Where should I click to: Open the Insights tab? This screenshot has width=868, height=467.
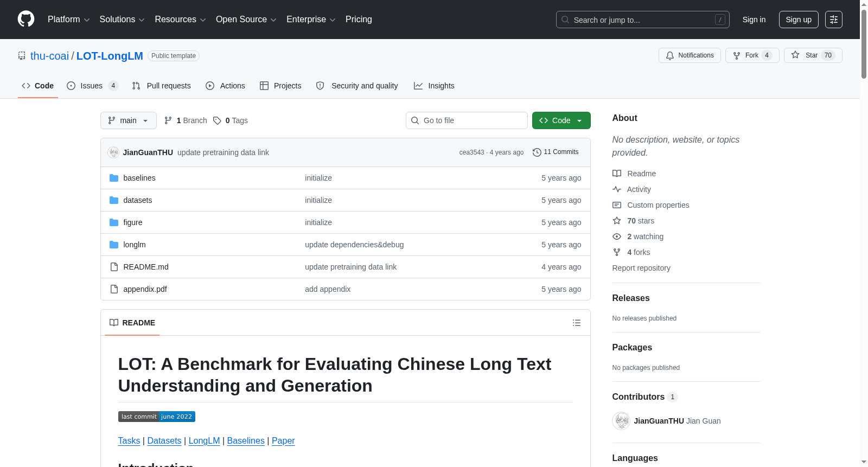(x=434, y=86)
